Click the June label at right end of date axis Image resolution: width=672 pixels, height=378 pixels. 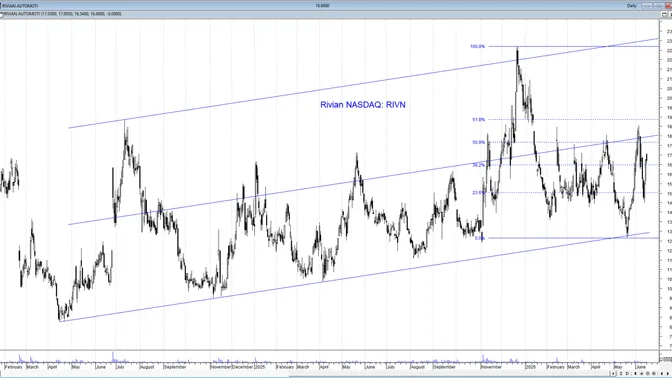[x=640, y=367]
